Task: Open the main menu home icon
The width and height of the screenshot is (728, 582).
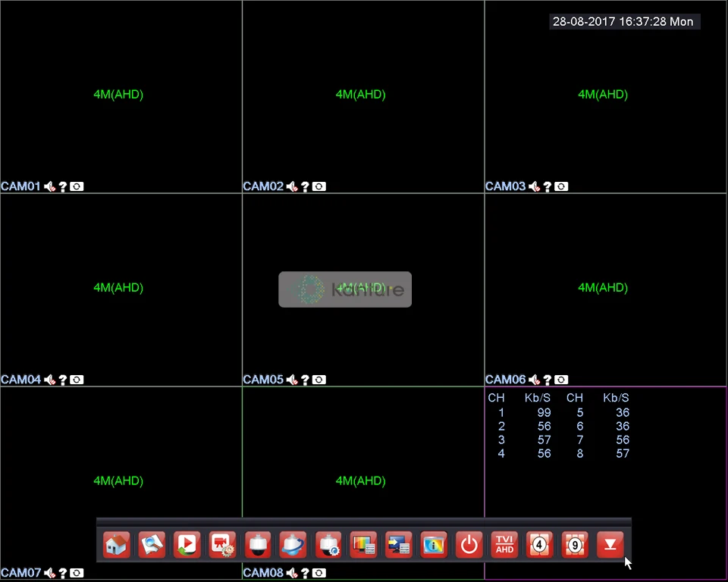Action: [117, 544]
